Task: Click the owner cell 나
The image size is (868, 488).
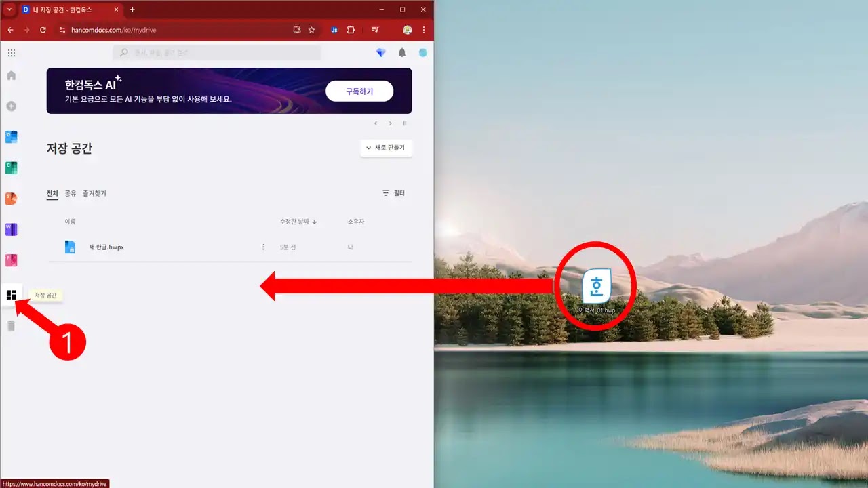Action: (x=350, y=247)
